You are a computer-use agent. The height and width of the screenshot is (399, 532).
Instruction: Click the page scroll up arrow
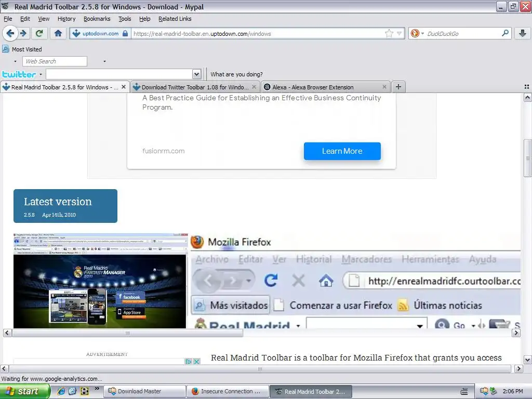(528, 98)
